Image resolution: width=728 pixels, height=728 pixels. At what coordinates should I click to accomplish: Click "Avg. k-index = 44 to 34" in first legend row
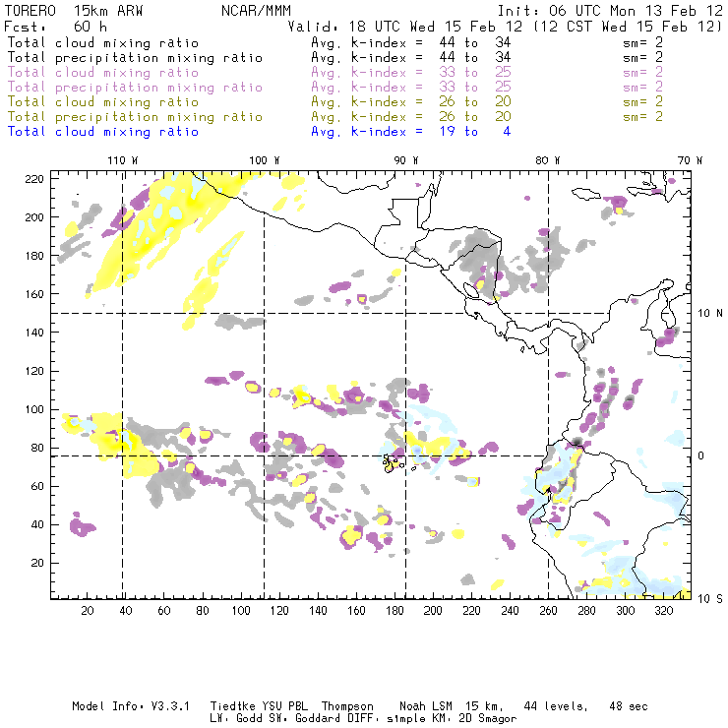point(411,43)
